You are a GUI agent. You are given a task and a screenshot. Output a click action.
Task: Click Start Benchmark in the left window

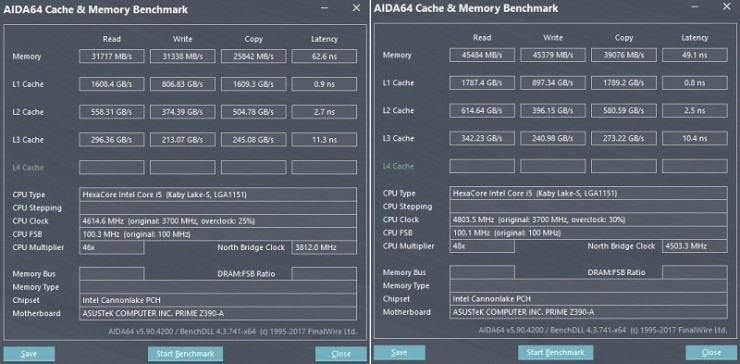point(185,354)
